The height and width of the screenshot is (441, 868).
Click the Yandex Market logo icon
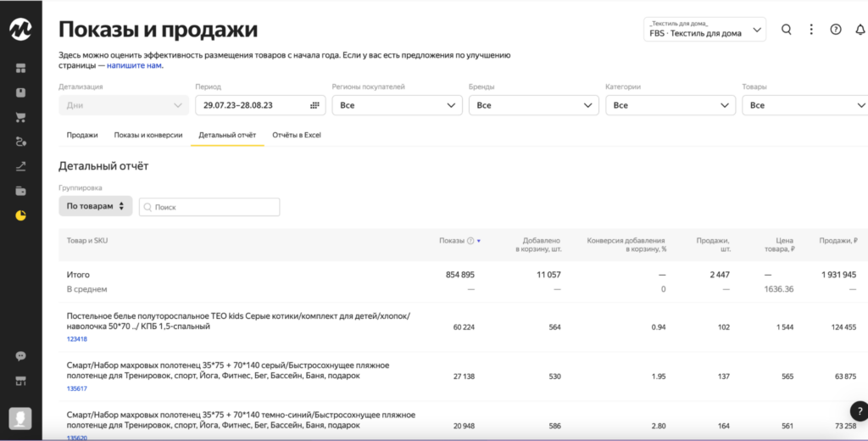[20, 29]
